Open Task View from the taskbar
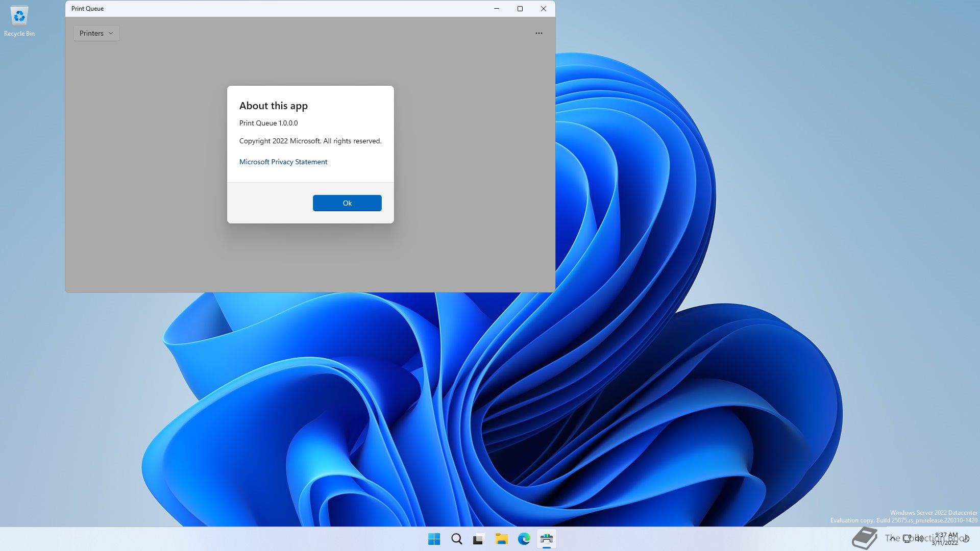This screenshot has width=980, height=551. click(479, 539)
